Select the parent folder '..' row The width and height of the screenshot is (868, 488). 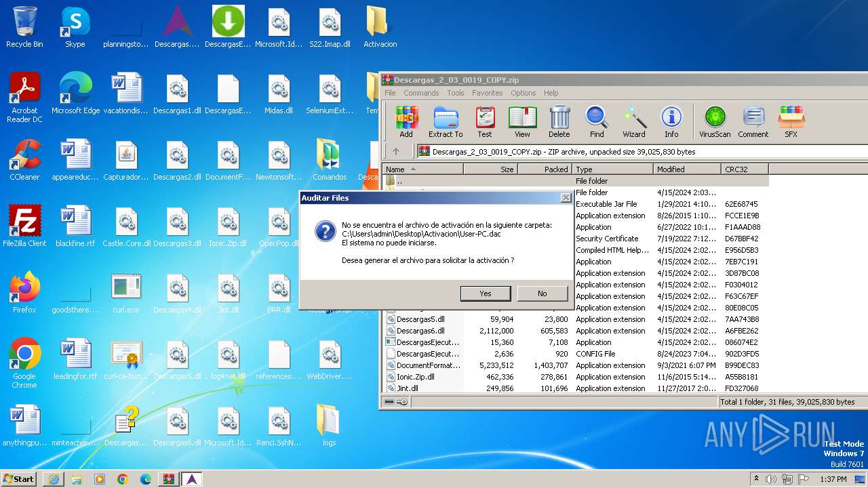(575, 181)
